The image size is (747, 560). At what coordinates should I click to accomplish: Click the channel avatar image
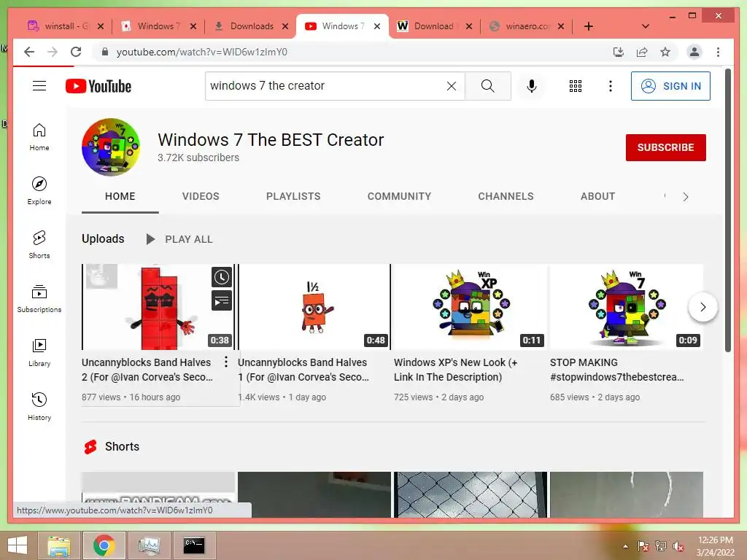(x=111, y=147)
